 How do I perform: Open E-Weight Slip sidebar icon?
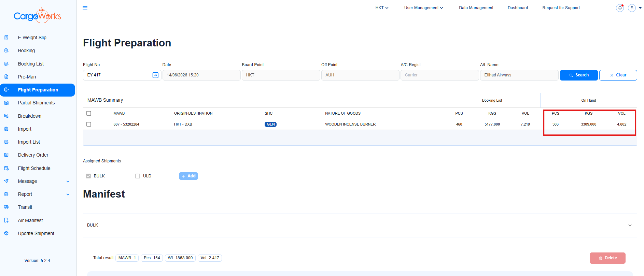click(x=6, y=38)
